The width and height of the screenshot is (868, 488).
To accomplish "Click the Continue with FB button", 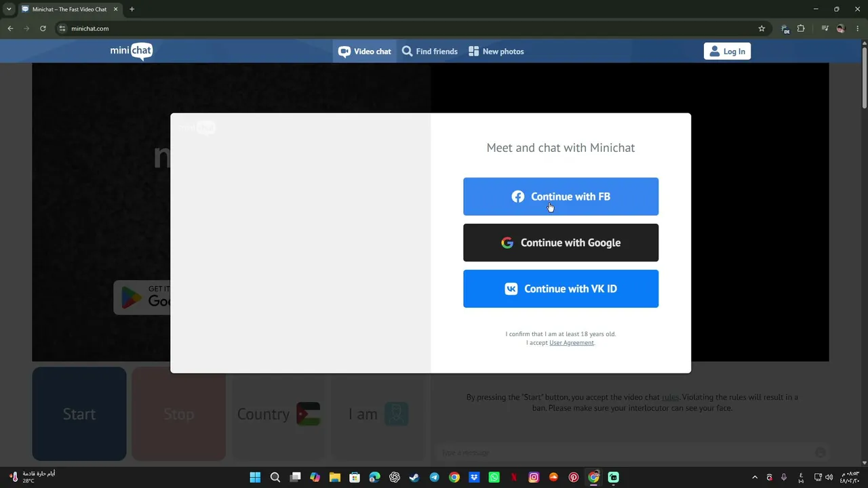I will 561,197.
